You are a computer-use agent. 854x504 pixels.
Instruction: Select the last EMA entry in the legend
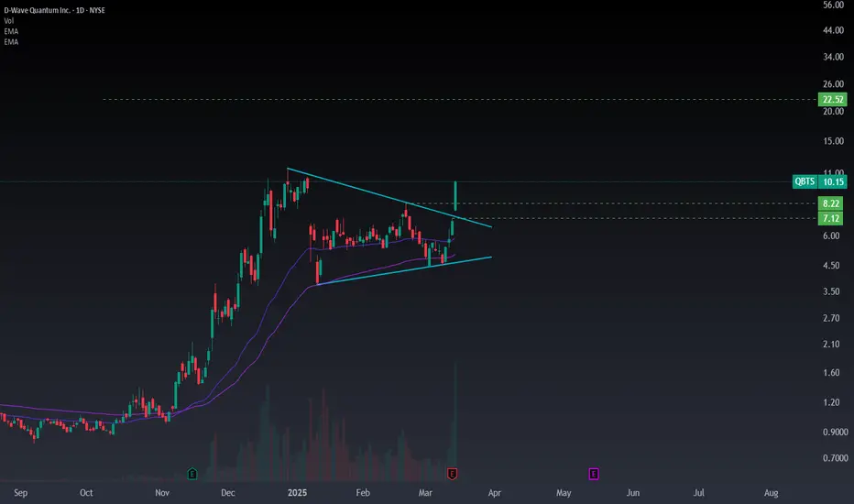pyautogui.click(x=11, y=41)
